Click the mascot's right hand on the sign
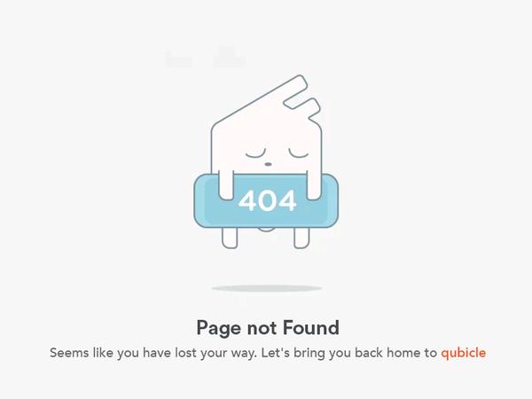 coord(314,185)
